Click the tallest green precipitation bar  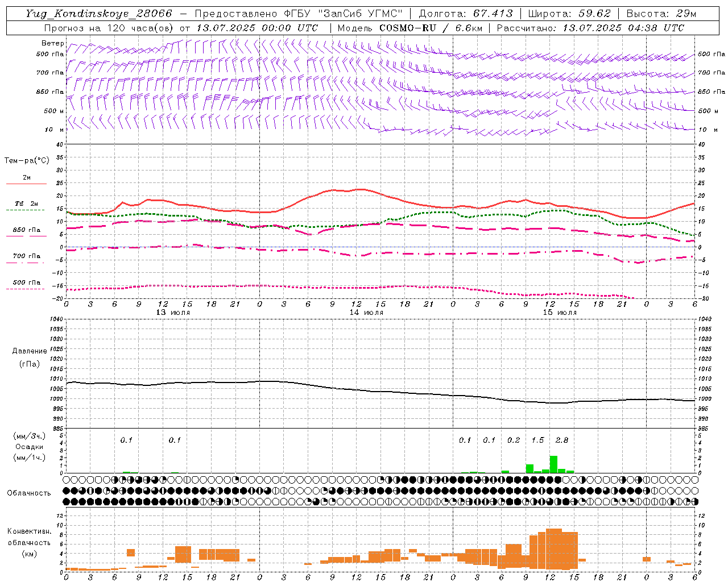point(553,464)
